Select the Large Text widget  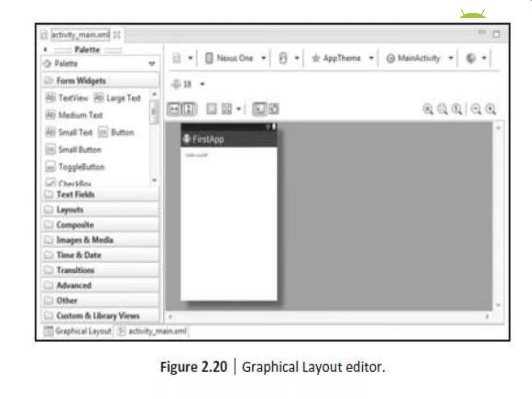click(123, 98)
